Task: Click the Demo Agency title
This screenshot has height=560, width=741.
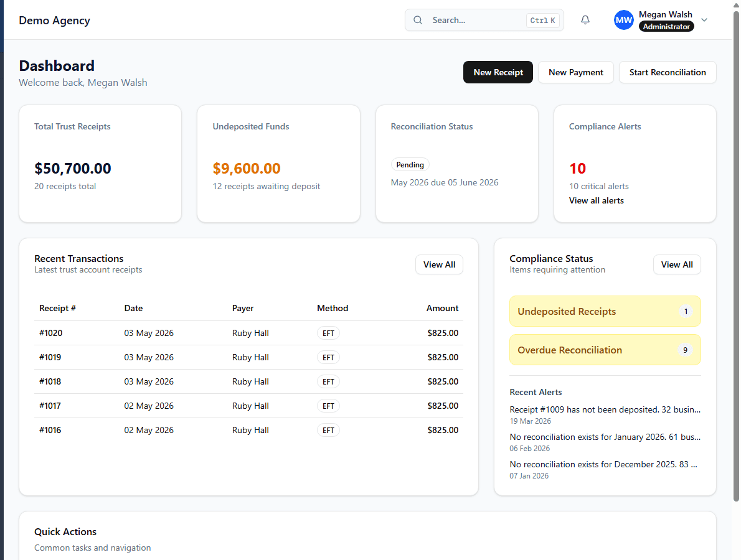Action: [x=54, y=21]
